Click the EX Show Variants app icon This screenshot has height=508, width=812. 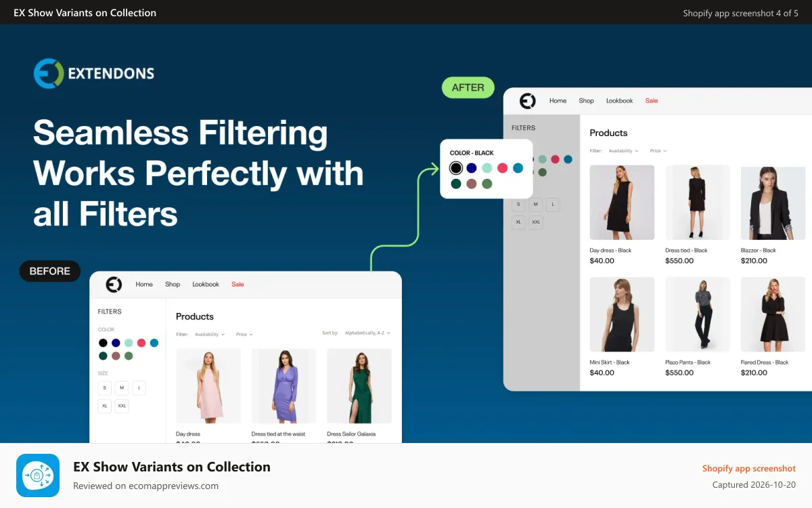pyautogui.click(x=38, y=475)
